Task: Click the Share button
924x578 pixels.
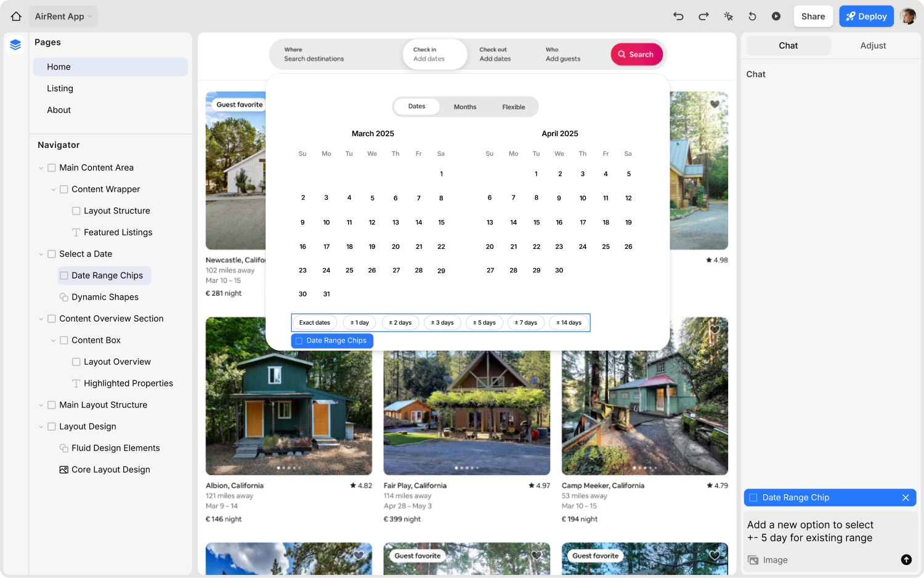Action: coord(813,17)
